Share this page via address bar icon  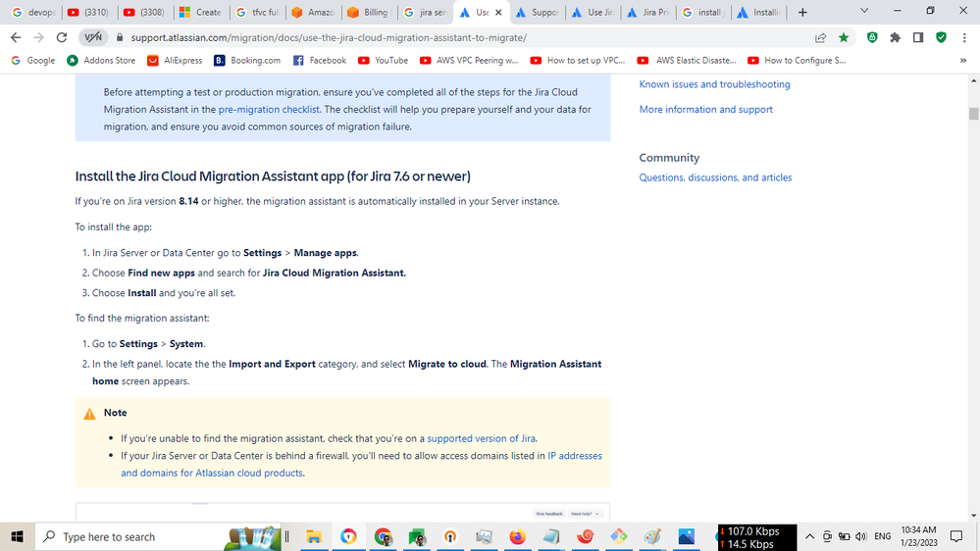tap(821, 37)
